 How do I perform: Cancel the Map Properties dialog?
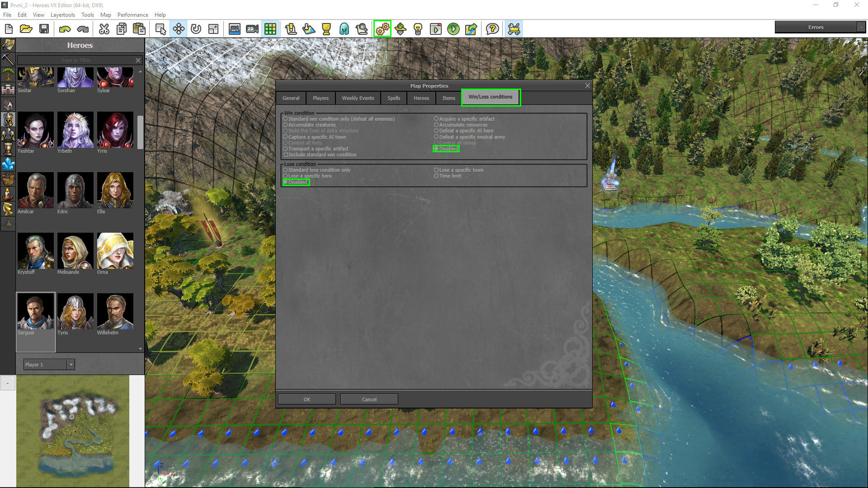369,399
